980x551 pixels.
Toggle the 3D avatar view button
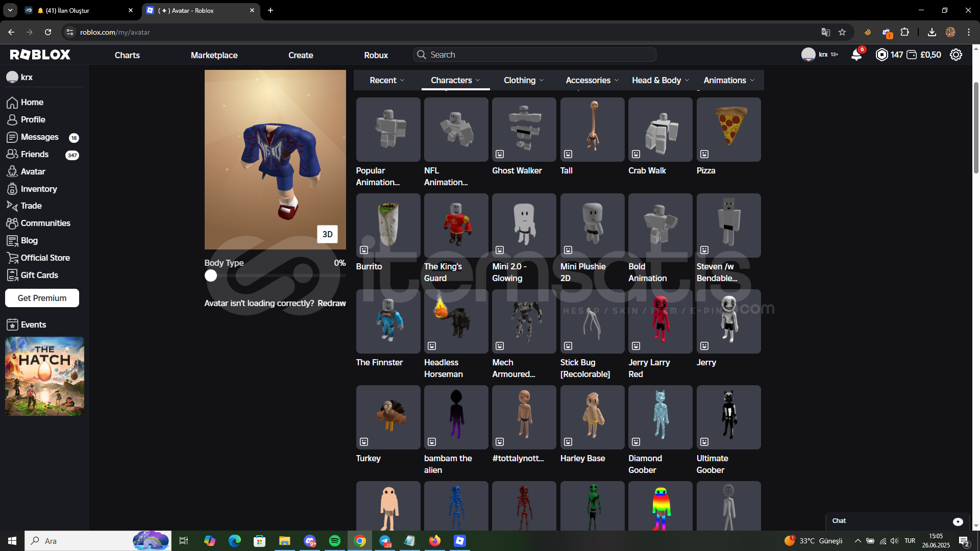(x=328, y=234)
